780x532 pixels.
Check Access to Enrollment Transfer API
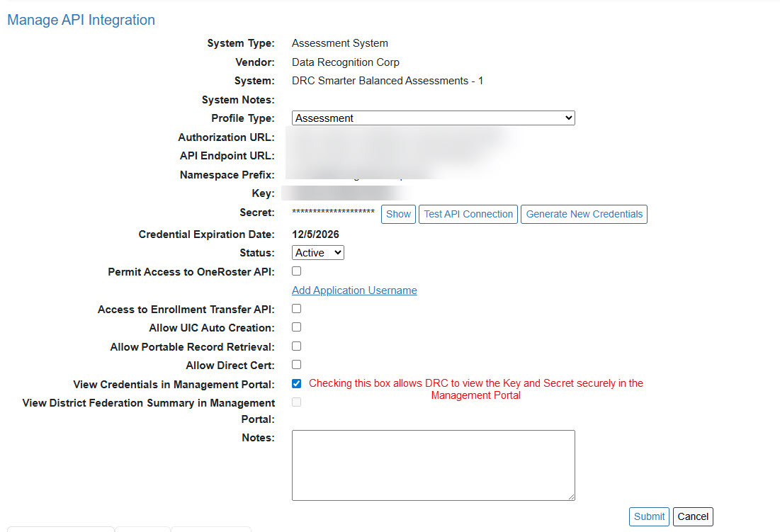[x=296, y=308]
